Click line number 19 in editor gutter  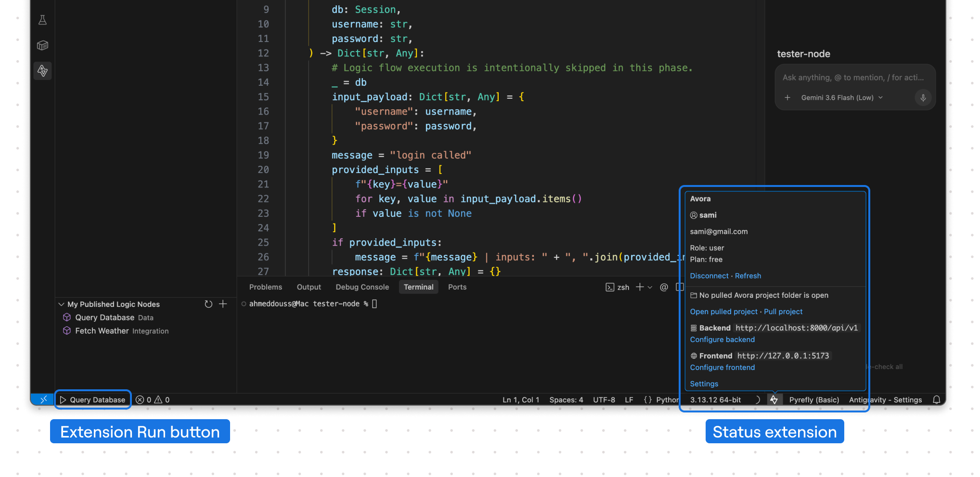click(x=263, y=155)
